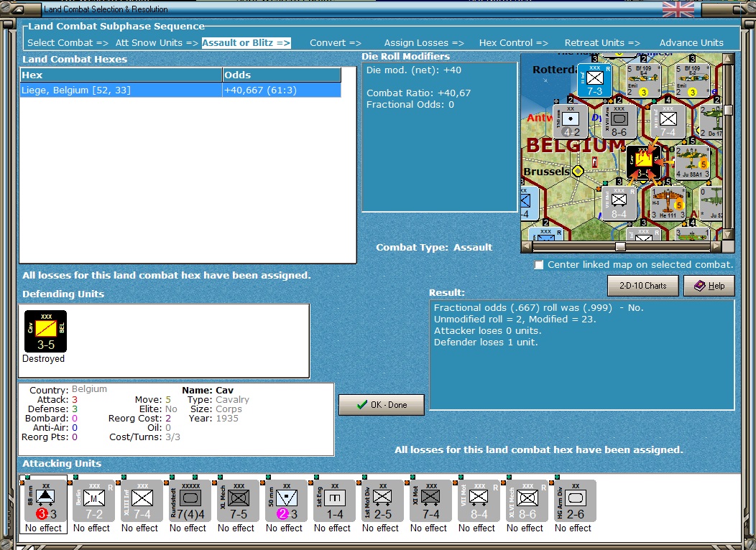Click OK - Done button
The height and width of the screenshot is (550, 756).
coord(382,405)
